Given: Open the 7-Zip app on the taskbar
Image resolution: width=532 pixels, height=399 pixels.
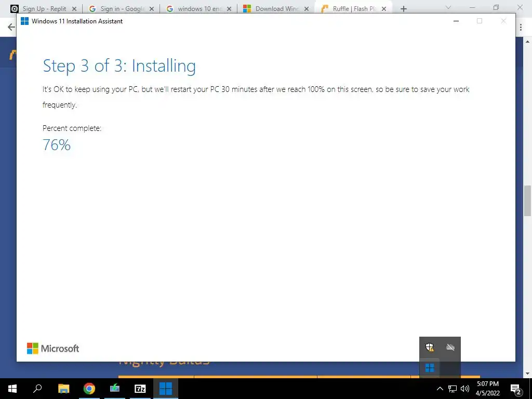Looking at the screenshot, I should coord(140,389).
